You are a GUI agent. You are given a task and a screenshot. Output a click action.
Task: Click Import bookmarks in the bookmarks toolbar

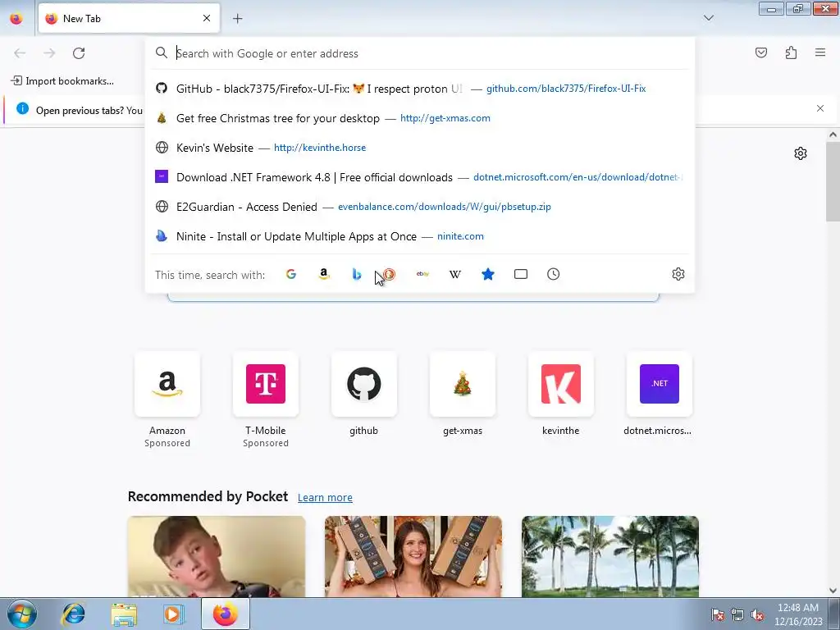pos(62,81)
